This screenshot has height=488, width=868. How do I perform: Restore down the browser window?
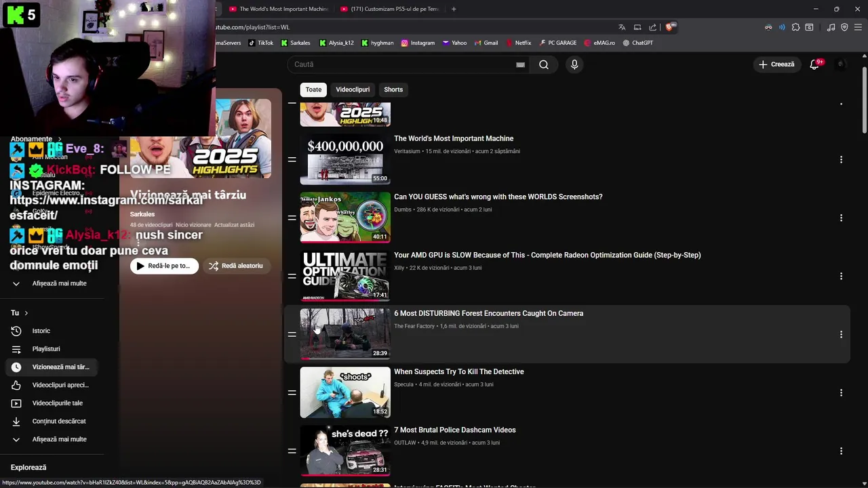pos(836,9)
